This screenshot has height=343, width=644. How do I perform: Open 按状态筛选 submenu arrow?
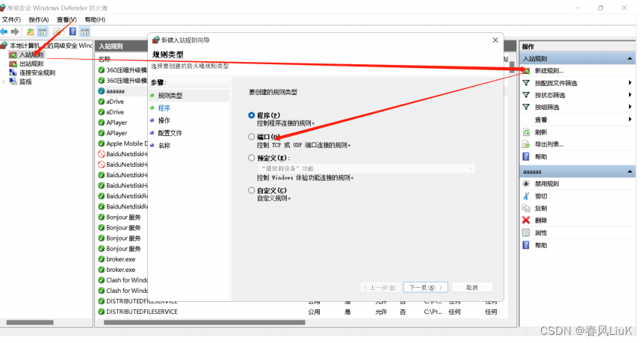tap(630, 95)
